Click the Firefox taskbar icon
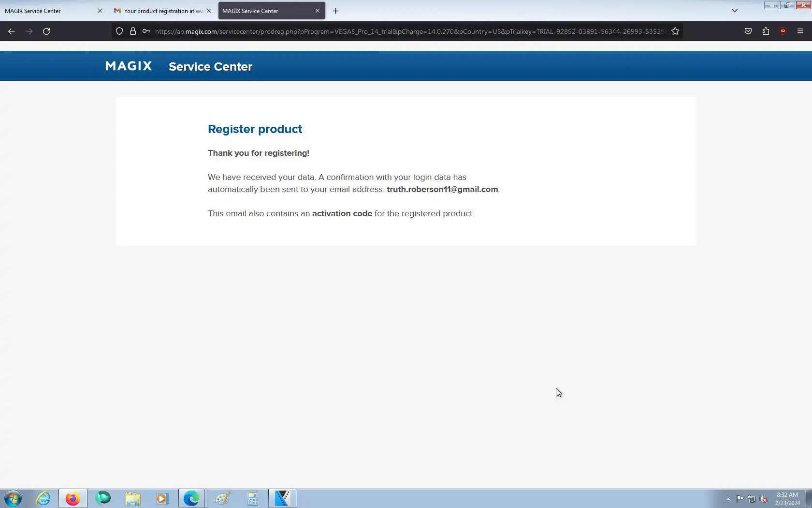This screenshot has height=508, width=812. coord(73,498)
